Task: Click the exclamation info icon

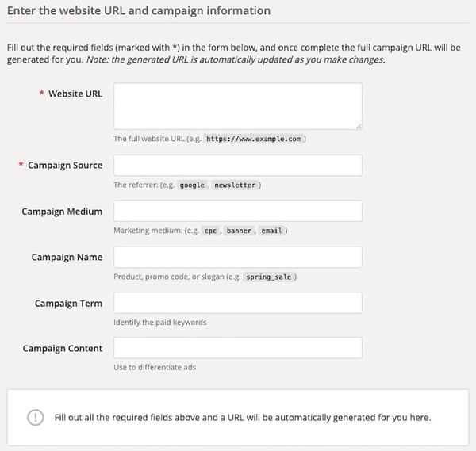Action: pyautogui.click(x=35, y=417)
